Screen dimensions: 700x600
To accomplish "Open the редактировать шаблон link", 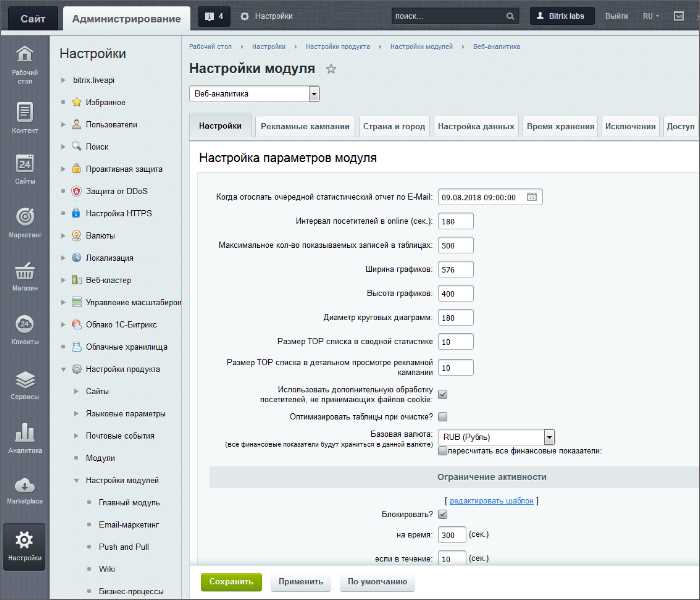I will tap(491, 501).
